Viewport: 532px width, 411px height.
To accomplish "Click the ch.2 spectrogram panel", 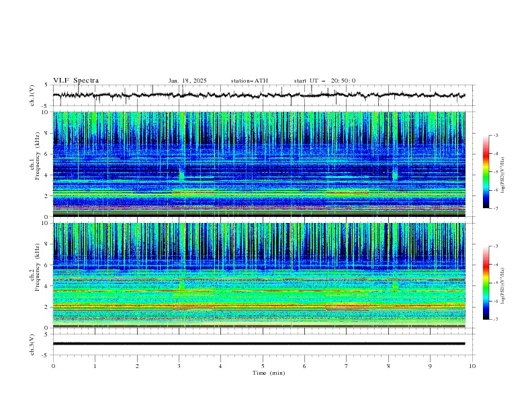I will (259, 275).
